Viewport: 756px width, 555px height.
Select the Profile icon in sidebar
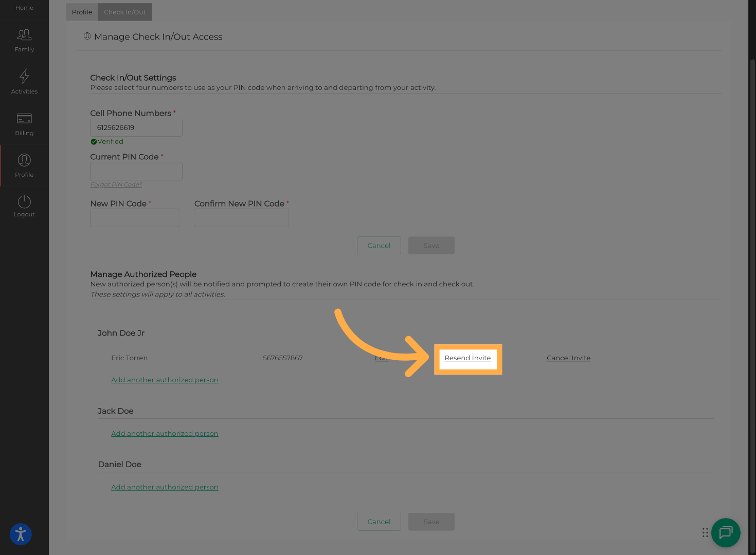pyautogui.click(x=24, y=160)
